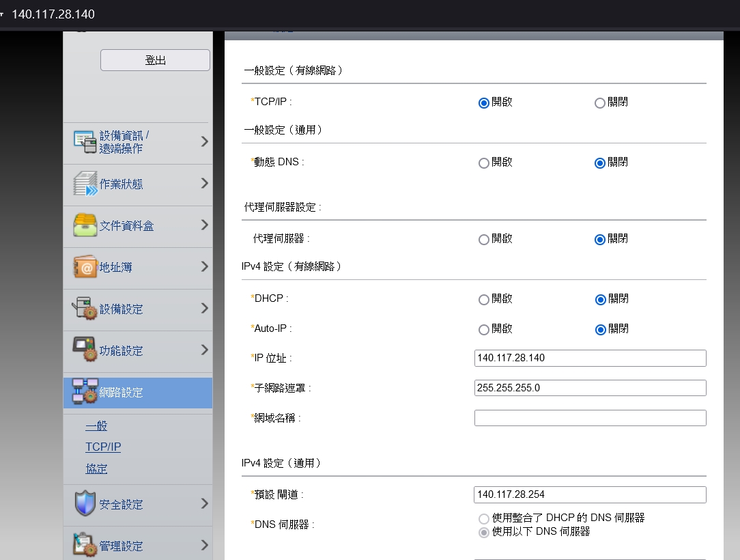The width and height of the screenshot is (740, 560).
Task: Expand the 功能設定 chevron
Action: click(x=204, y=350)
